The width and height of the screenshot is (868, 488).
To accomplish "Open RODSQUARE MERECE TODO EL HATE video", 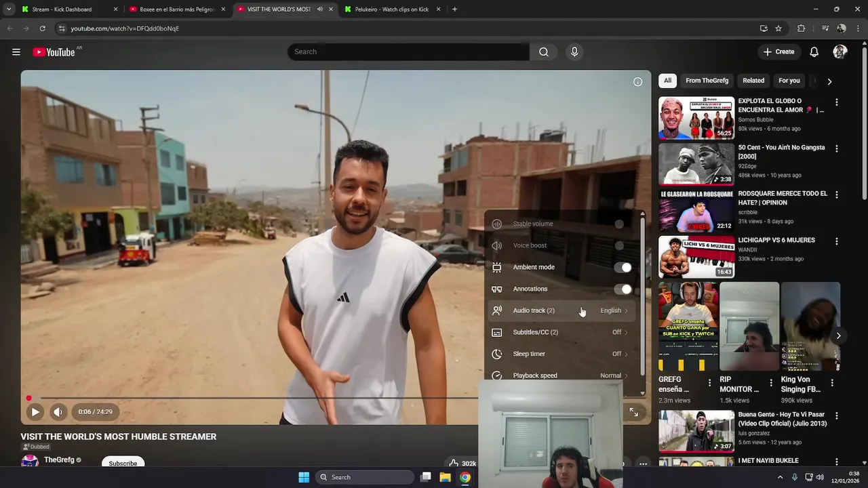I will pos(783,198).
